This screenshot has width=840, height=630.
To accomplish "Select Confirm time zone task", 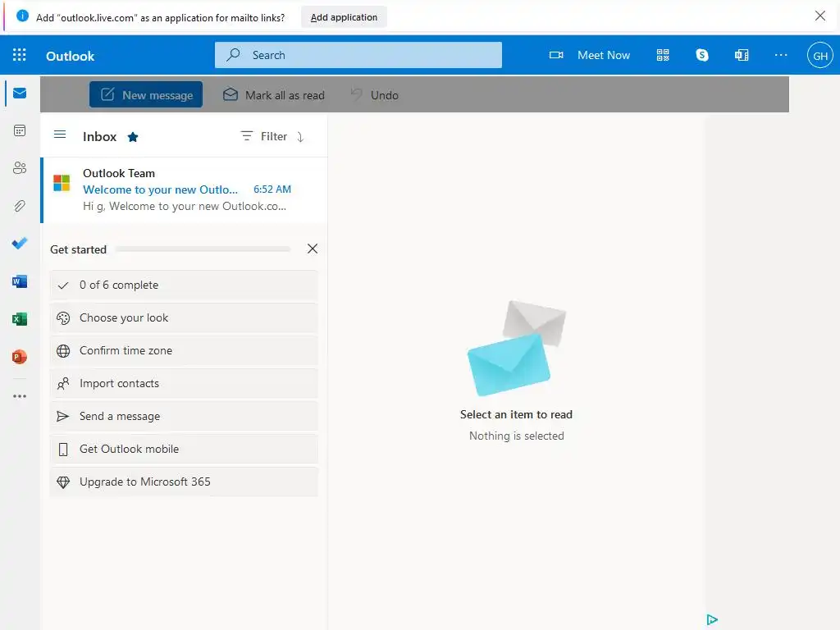I will coord(184,351).
